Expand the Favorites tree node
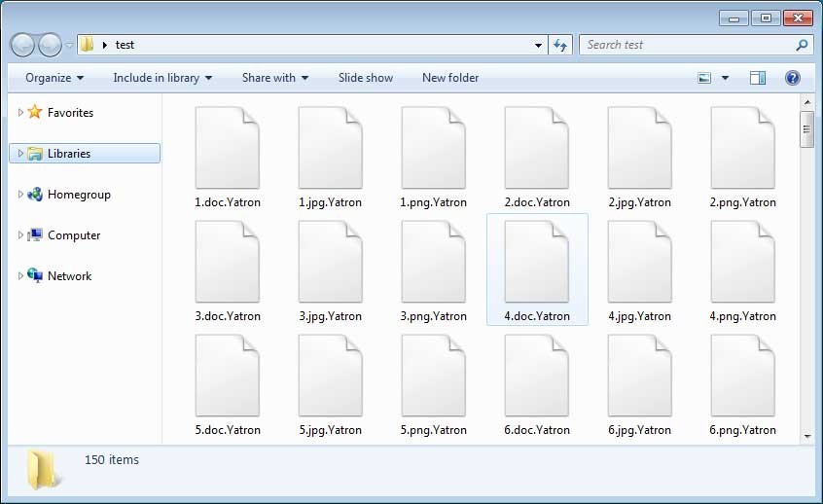 pyautogui.click(x=20, y=113)
